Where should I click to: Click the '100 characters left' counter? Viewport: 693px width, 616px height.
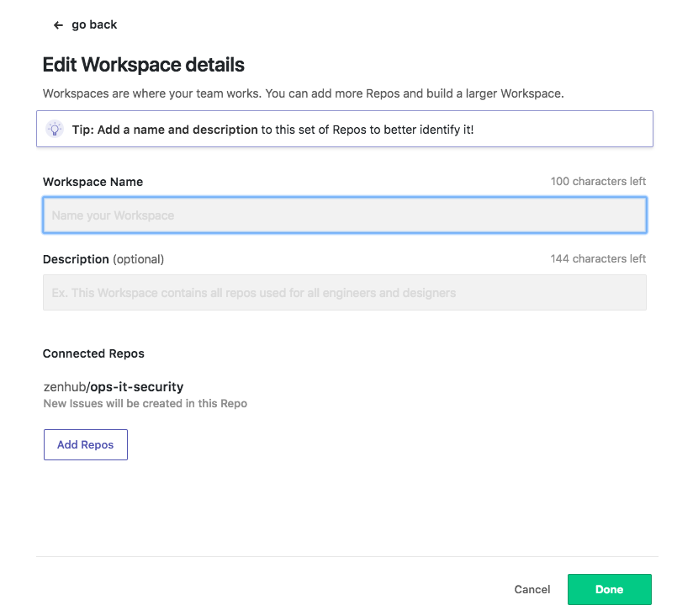click(x=598, y=181)
